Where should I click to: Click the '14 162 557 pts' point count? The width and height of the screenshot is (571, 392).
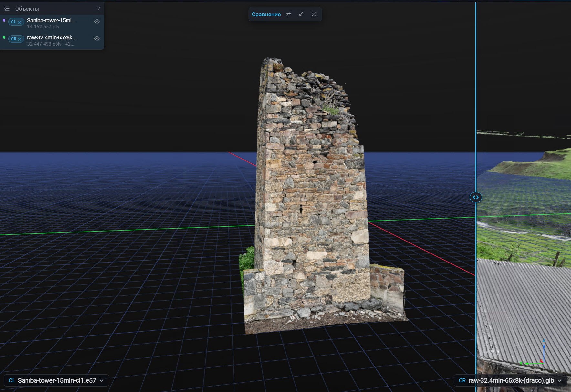pos(43,27)
